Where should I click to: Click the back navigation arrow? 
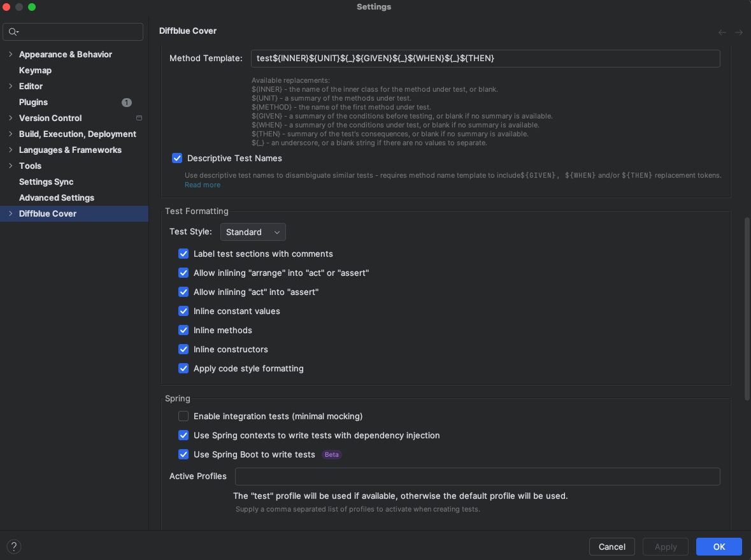tap(722, 32)
